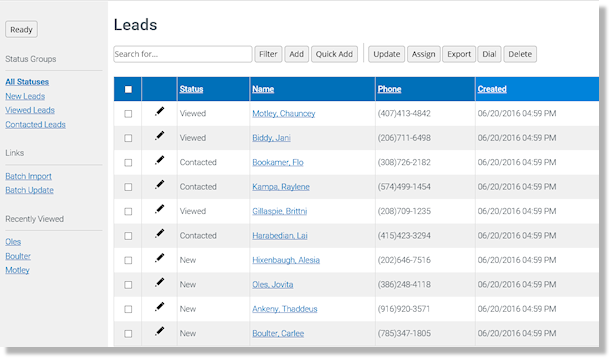Sort by the Phone column header

(x=389, y=89)
